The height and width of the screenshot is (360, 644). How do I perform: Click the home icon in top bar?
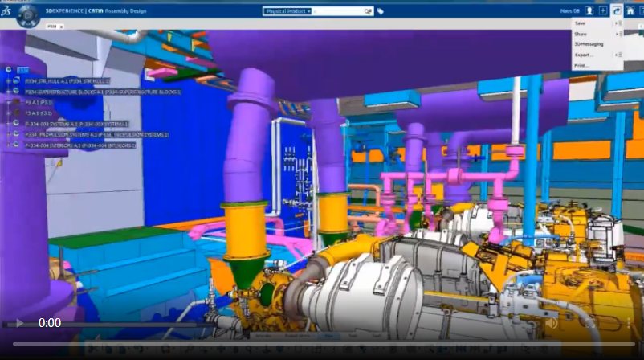630,11
